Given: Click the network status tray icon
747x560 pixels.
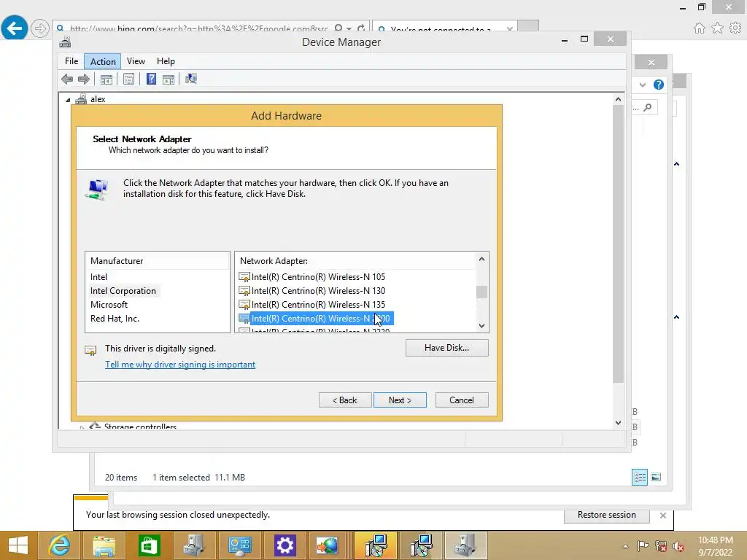Looking at the screenshot, I should 661,546.
